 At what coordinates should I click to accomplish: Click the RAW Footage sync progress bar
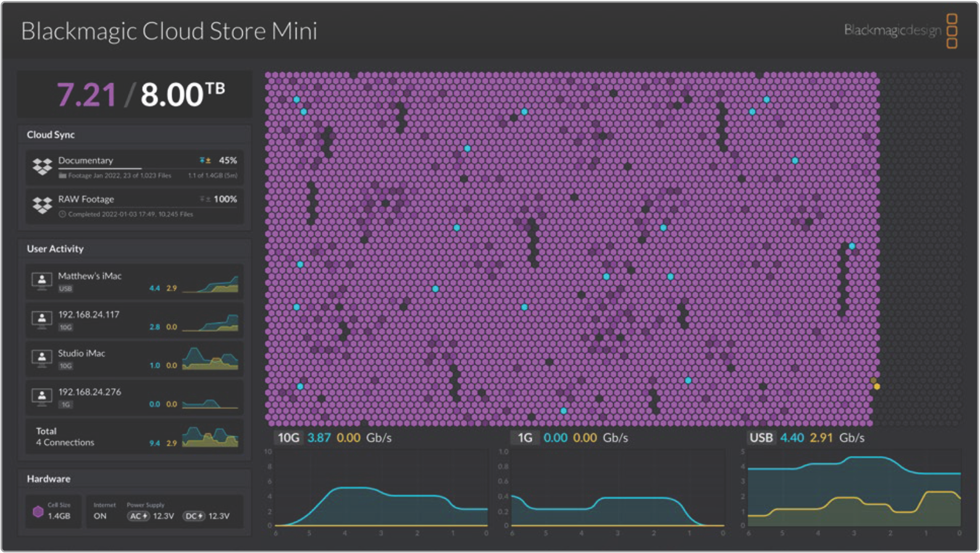(147, 207)
